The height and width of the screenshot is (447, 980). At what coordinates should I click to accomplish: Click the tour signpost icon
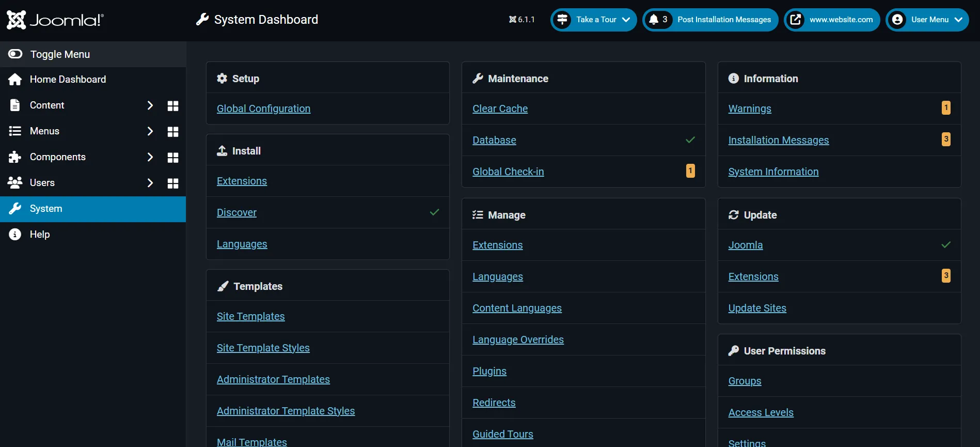point(562,20)
